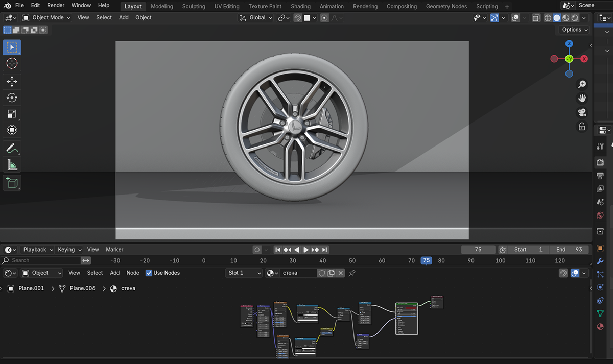Click the End frame field
Image resolution: width=613 pixels, height=364 pixels.
pos(569,250)
